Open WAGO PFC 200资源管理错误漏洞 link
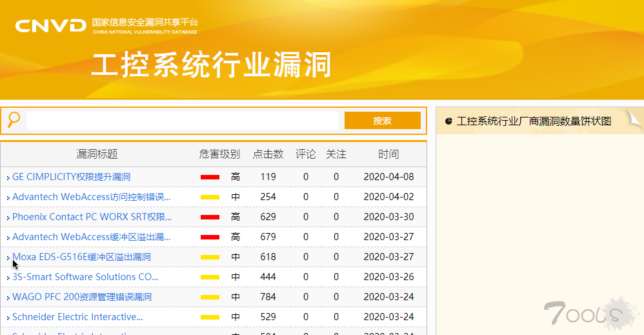 (x=82, y=297)
